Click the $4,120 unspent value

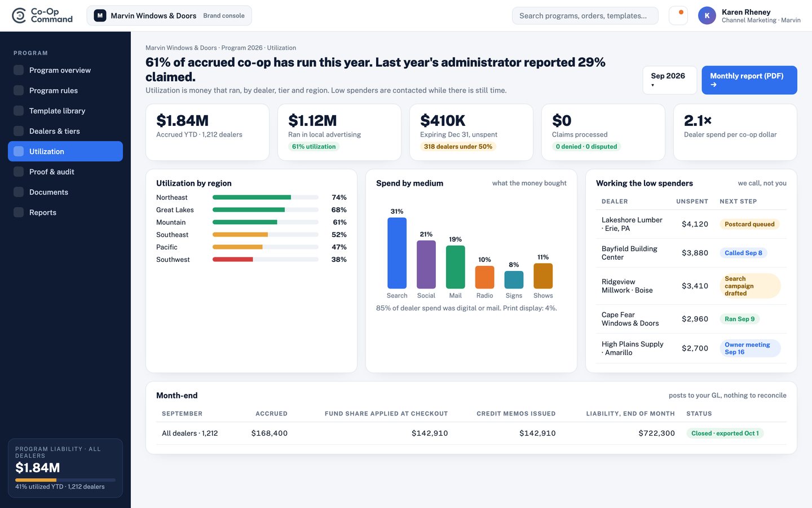[695, 224]
